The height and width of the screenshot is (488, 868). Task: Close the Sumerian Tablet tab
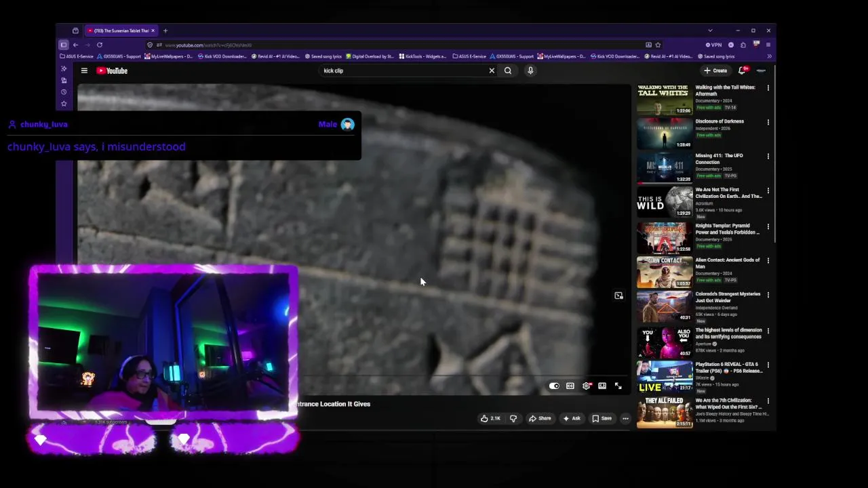153,30
